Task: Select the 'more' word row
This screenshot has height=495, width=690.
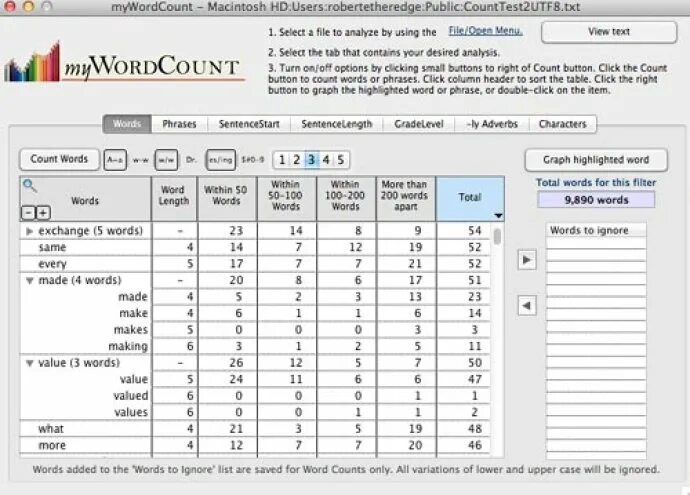Action: pyautogui.click(x=255, y=446)
